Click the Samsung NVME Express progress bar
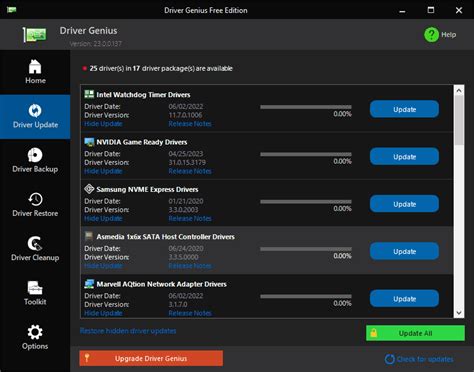 (x=306, y=202)
